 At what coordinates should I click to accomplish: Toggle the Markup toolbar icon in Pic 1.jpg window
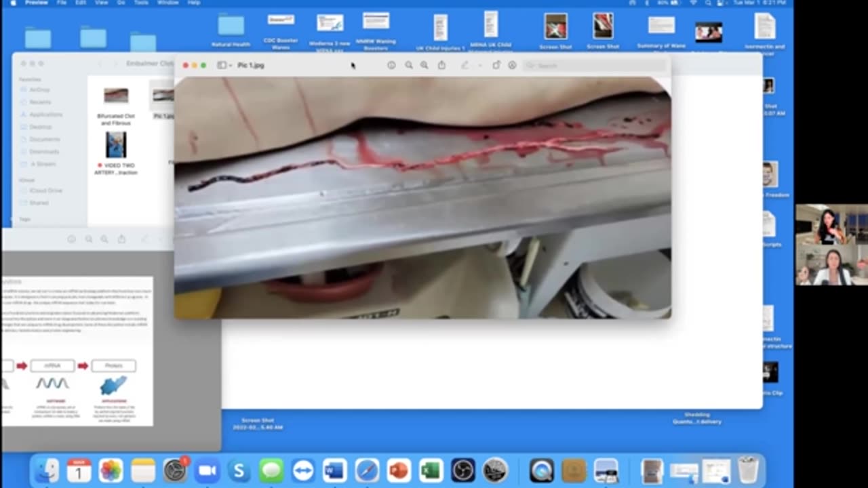click(x=512, y=65)
